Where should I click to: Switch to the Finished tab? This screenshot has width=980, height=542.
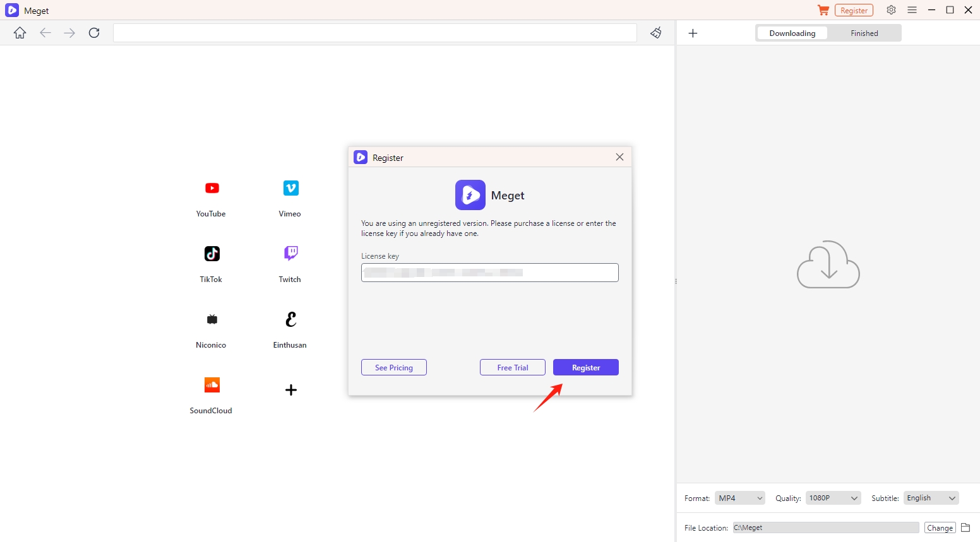[864, 33]
